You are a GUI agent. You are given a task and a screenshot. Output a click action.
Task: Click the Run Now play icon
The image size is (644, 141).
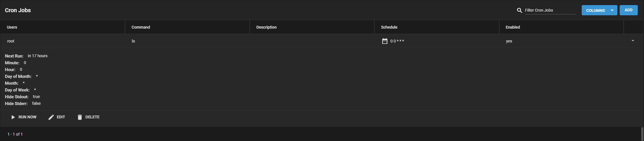click(13, 117)
